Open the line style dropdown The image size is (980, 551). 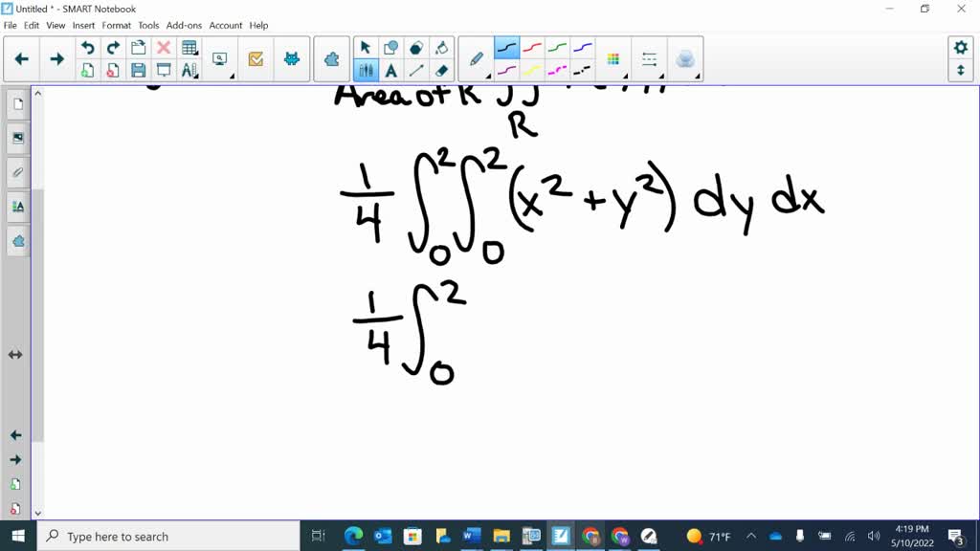point(650,59)
